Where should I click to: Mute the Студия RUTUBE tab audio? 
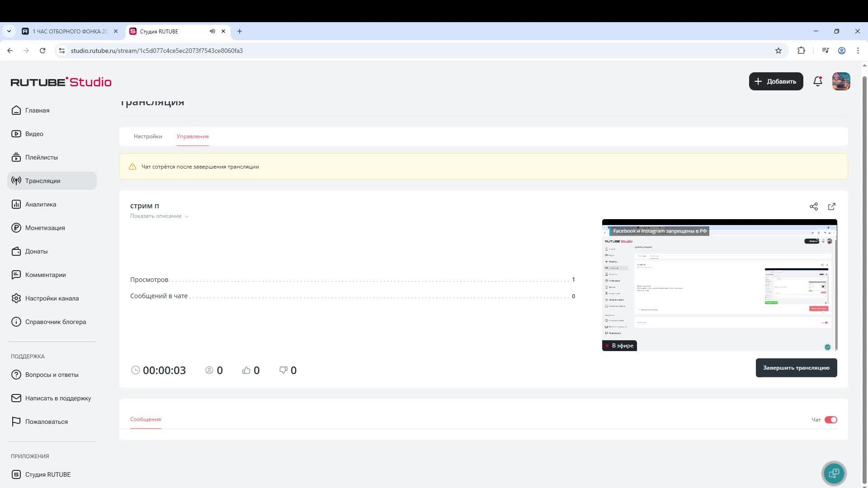pyautogui.click(x=212, y=31)
